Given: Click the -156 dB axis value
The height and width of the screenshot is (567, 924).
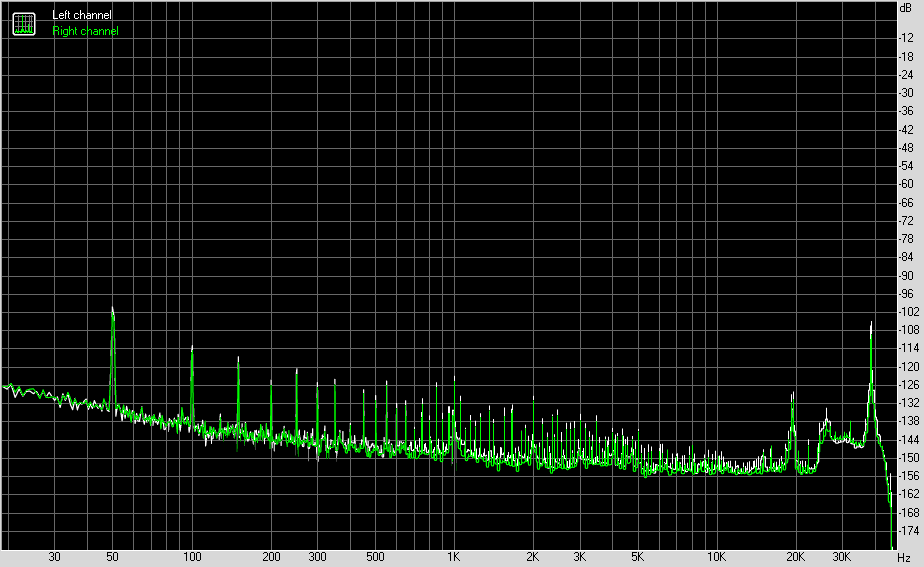Looking at the screenshot, I should click(x=908, y=476).
